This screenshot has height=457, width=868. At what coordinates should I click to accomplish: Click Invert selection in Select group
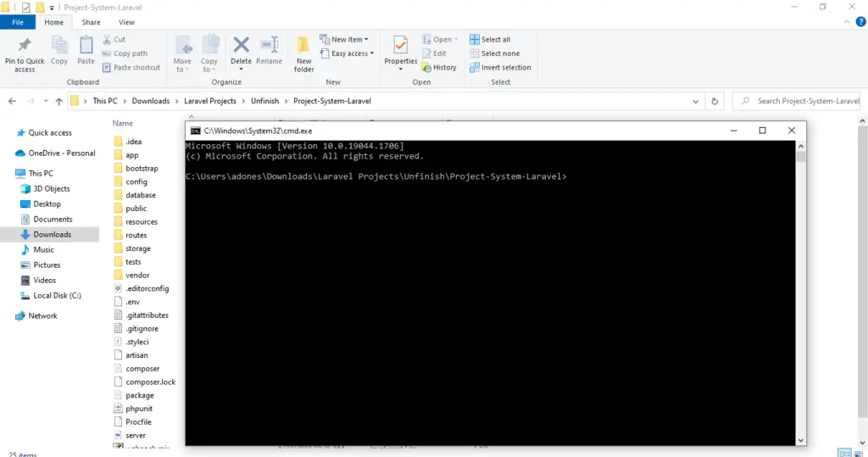pos(505,68)
